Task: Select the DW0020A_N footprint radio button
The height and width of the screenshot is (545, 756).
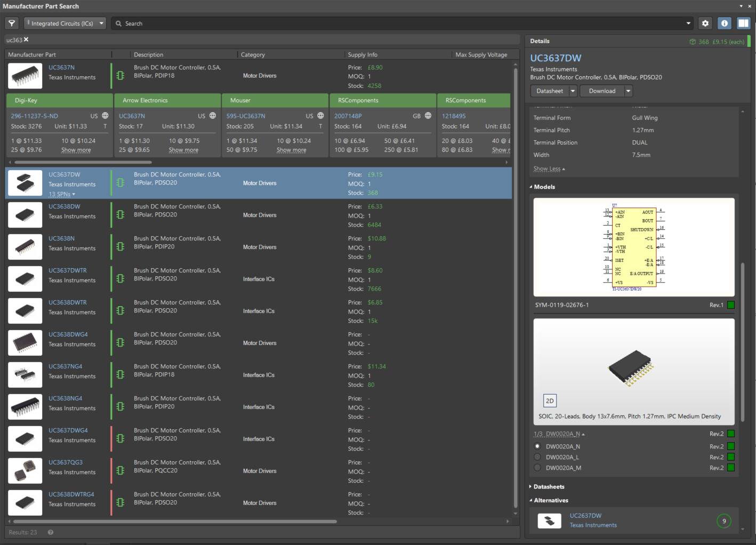Action: point(537,446)
